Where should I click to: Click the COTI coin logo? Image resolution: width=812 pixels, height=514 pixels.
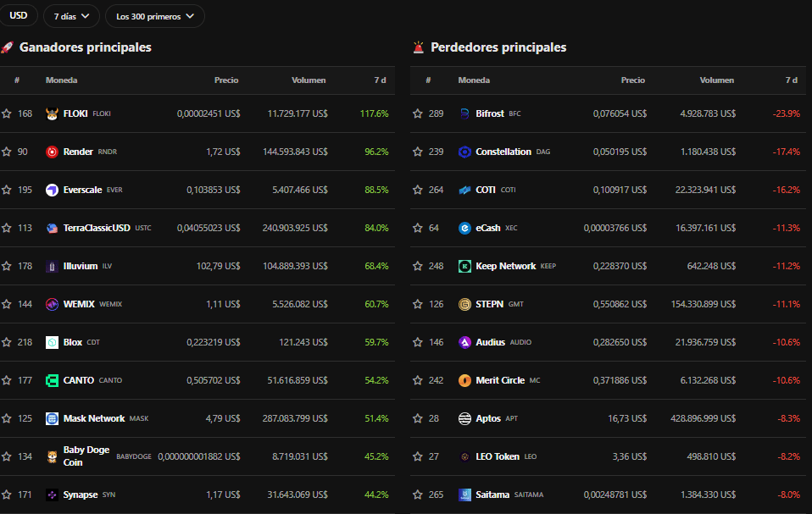coord(464,190)
